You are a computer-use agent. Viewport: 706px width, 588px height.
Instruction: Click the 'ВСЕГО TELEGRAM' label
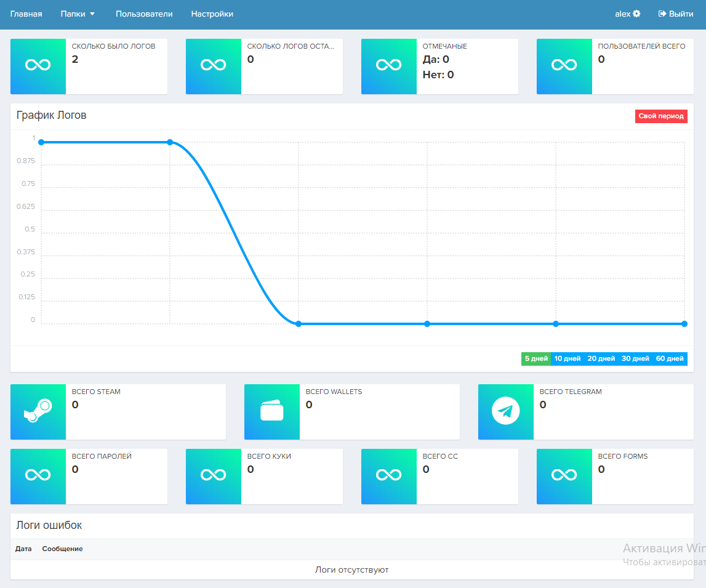tap(571, 392)
